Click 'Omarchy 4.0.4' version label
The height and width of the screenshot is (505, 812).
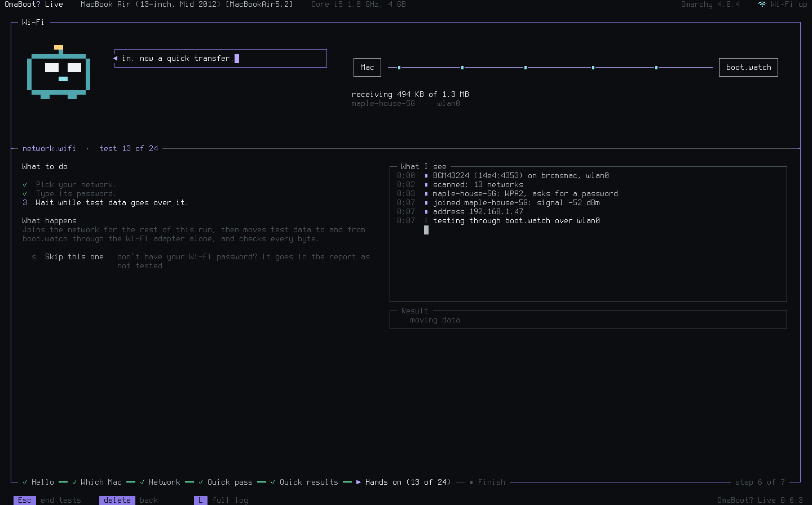710,4
